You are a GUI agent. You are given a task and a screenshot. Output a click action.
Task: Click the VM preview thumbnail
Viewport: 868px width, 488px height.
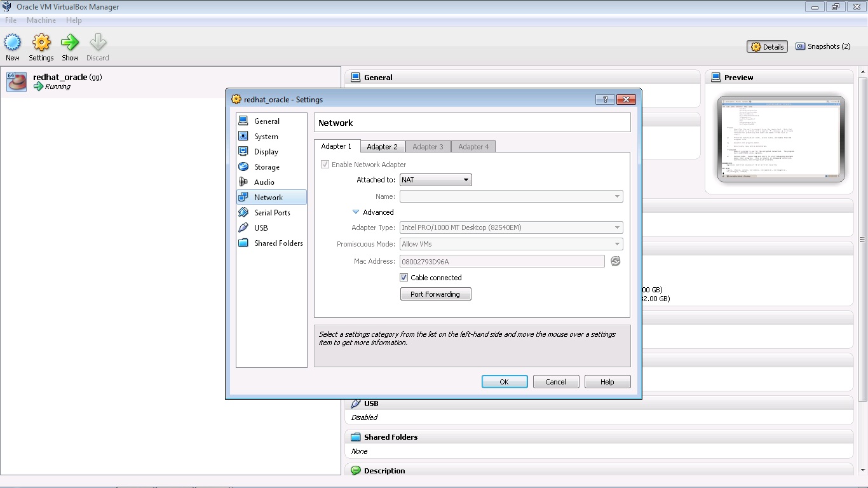pos(781,139)
